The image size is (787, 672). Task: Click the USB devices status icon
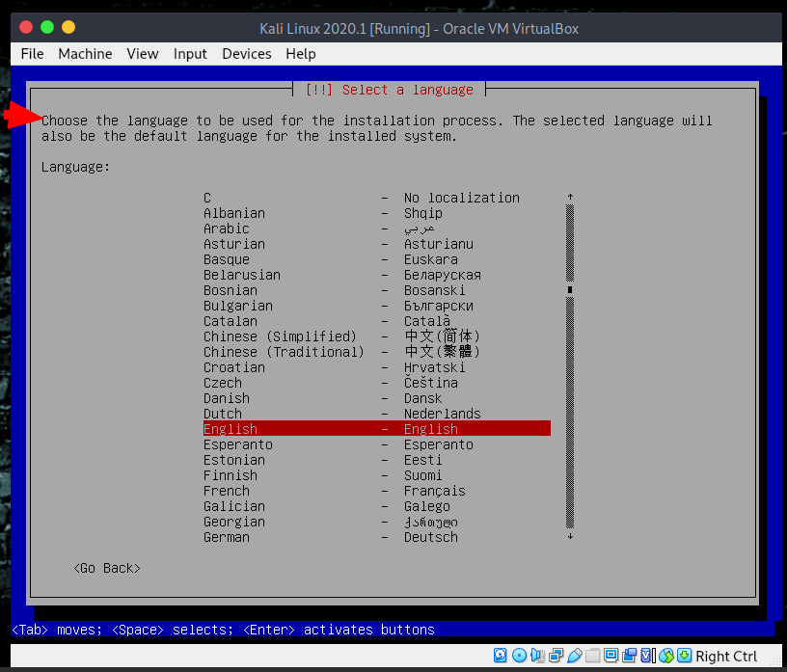tap(574, 656)
